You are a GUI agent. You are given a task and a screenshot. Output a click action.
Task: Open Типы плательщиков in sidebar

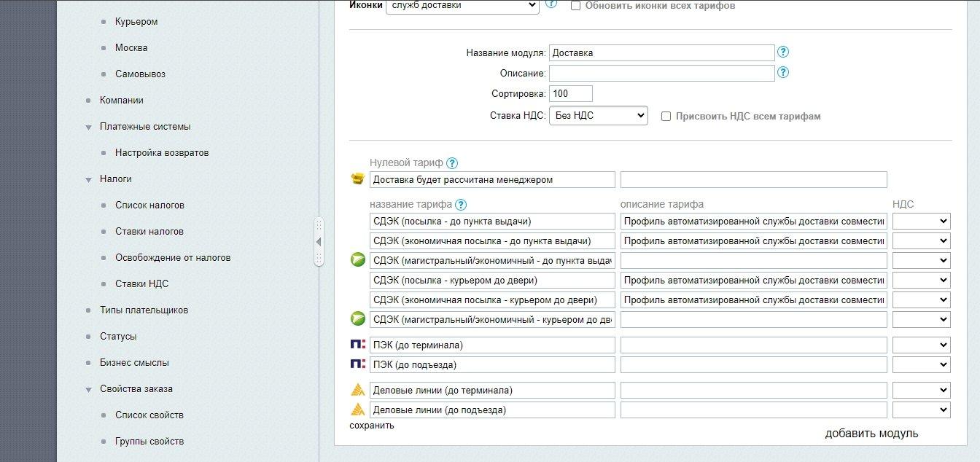(144, 310)
